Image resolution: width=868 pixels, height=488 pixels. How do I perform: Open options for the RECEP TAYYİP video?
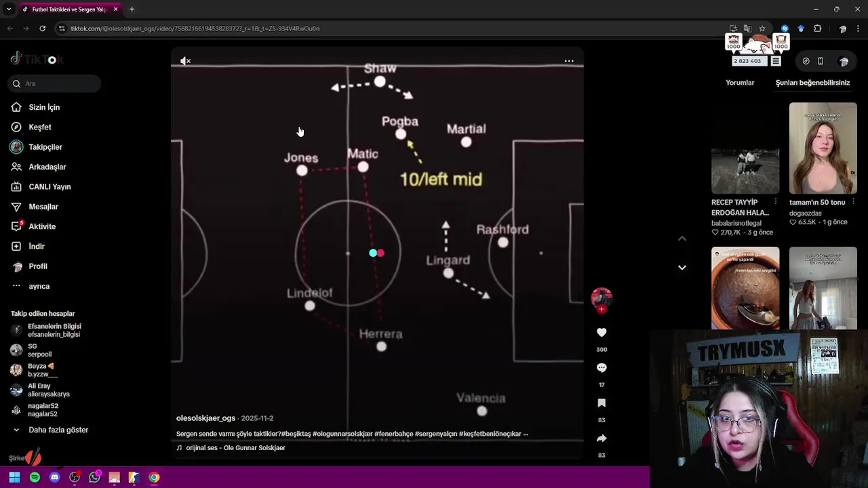(x=776, y=202)
